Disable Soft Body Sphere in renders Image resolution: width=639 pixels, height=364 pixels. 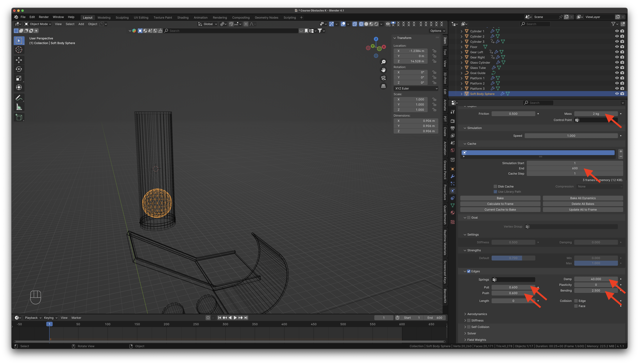coord(622,94)
